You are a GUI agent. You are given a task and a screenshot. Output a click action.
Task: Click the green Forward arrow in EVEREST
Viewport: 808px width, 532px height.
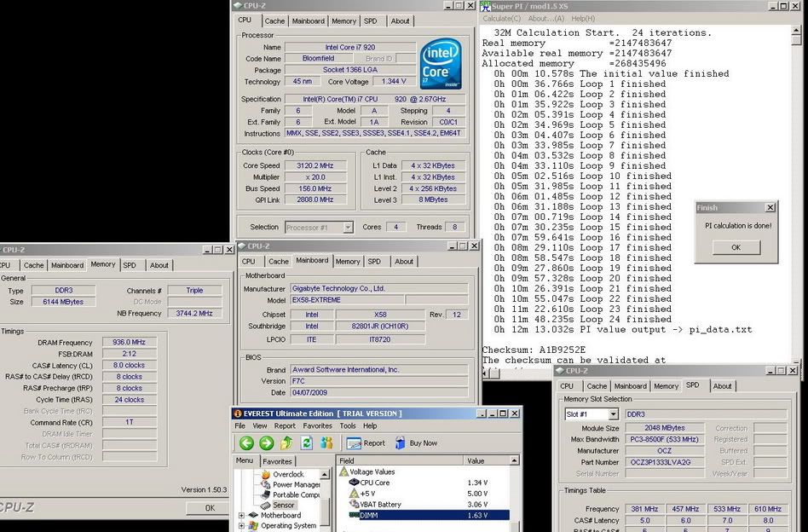pyautogui.click(x=266, y=442)
